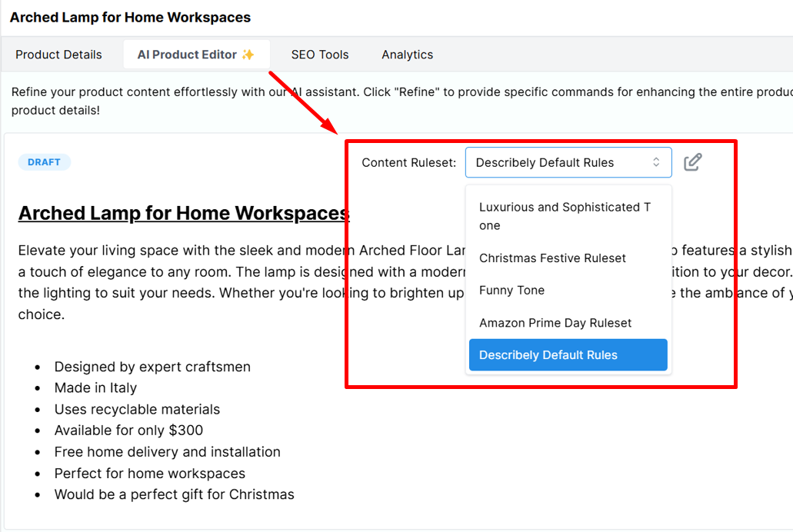Click the underlined Arched Lamp for Home Workspaces heading
The image size is (793, 532).
point(184,213)
